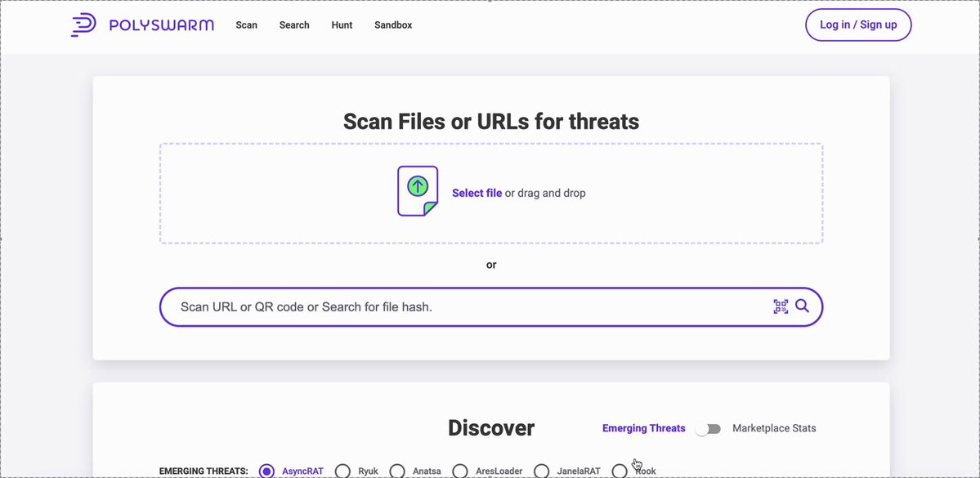Click the drag and drop upload area

491,193
